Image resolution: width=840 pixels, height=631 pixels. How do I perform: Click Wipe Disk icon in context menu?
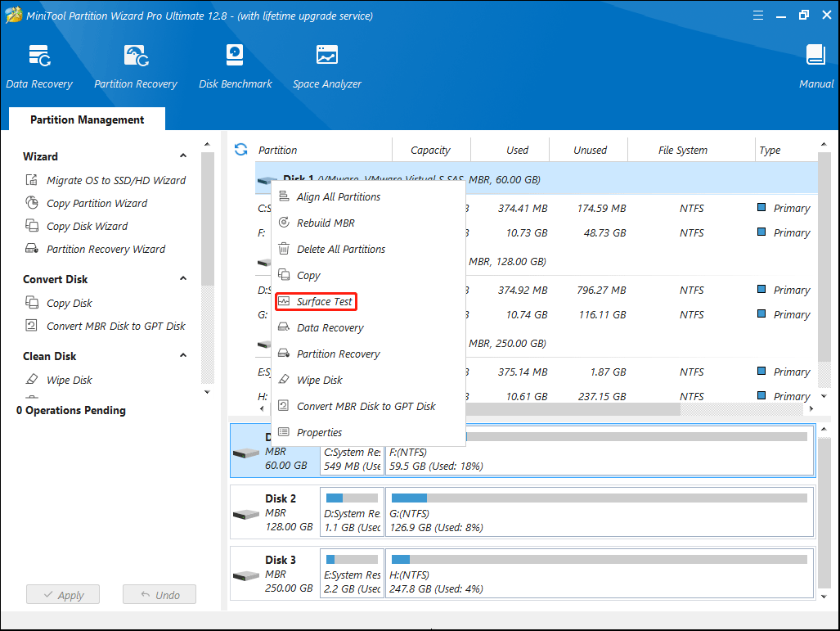(x=284, y=380)
